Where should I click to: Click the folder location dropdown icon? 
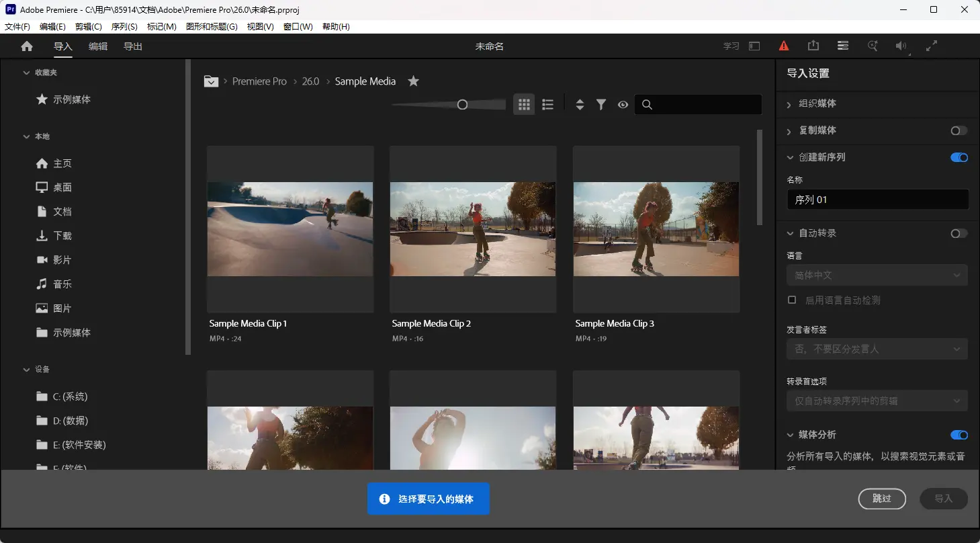tap(211, 81)
